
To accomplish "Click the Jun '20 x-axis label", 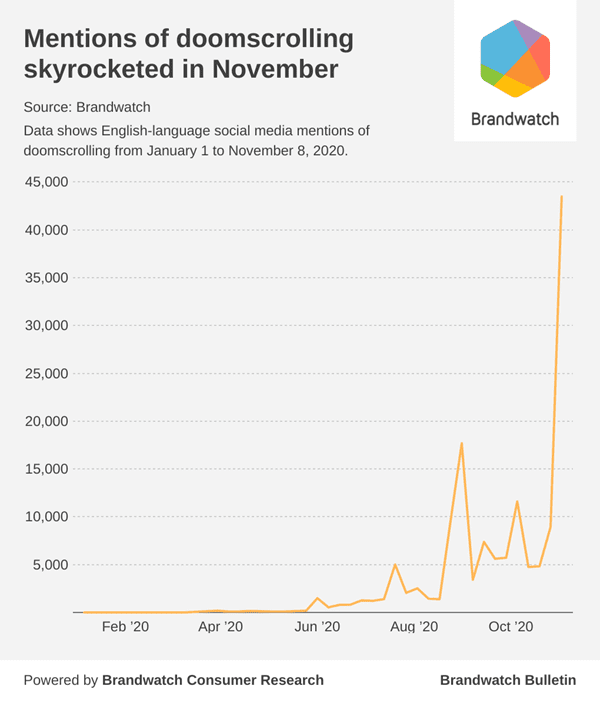I will pyautogui.click(x=318, y=627).
